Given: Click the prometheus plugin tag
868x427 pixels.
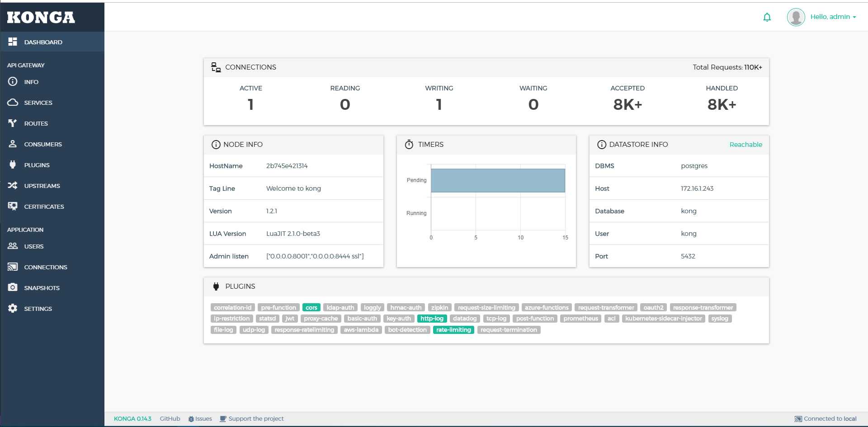Looking at the screenshot, I should pyautogui.click(x=580, y=319).
